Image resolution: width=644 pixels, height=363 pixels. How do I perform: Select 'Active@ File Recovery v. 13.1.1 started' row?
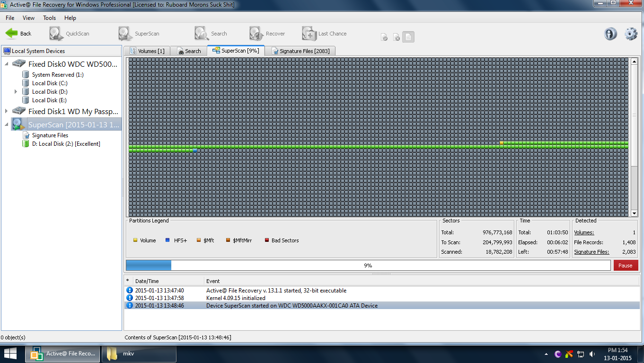(382, 291)
